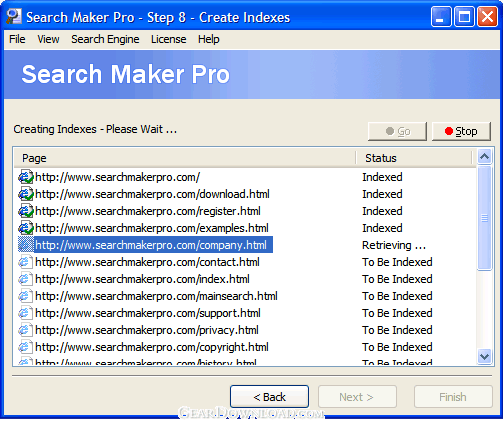Screen dimensions: 503x421
Task: Click the disabled Go button
Action: 397,131
